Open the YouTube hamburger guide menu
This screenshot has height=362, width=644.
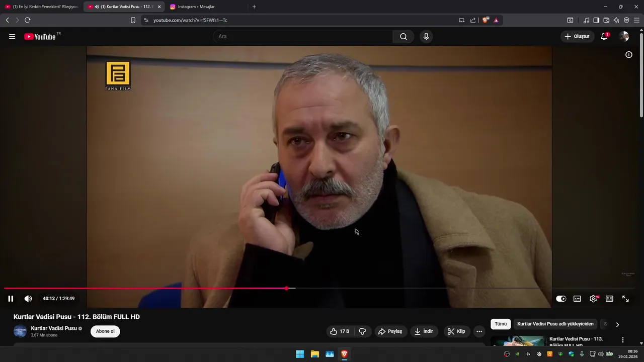point(12,37)
